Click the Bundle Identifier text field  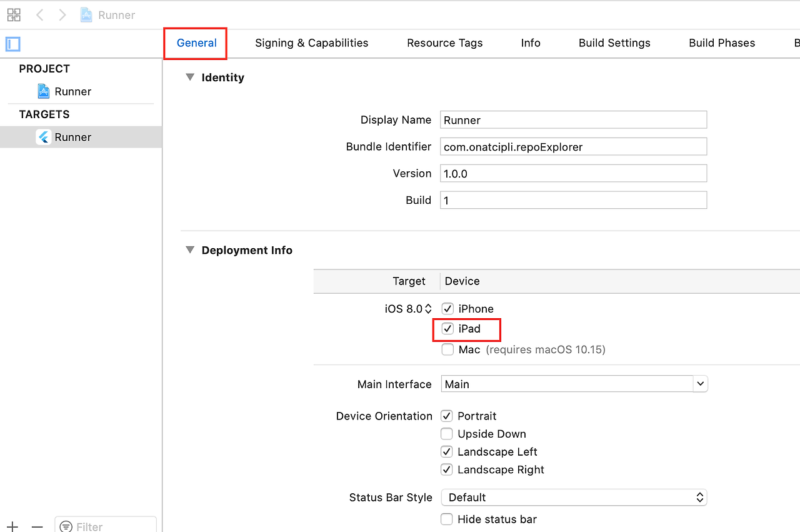click(573, 147)
